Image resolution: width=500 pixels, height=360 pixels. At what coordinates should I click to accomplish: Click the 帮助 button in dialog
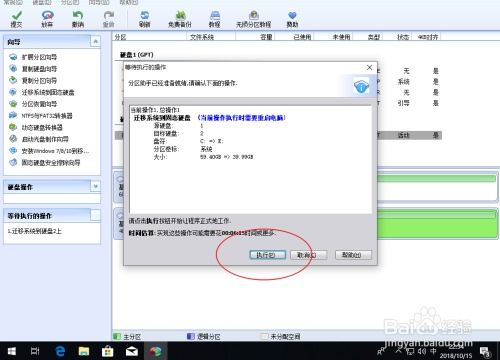pyautogui.click(x=353, y=255)
